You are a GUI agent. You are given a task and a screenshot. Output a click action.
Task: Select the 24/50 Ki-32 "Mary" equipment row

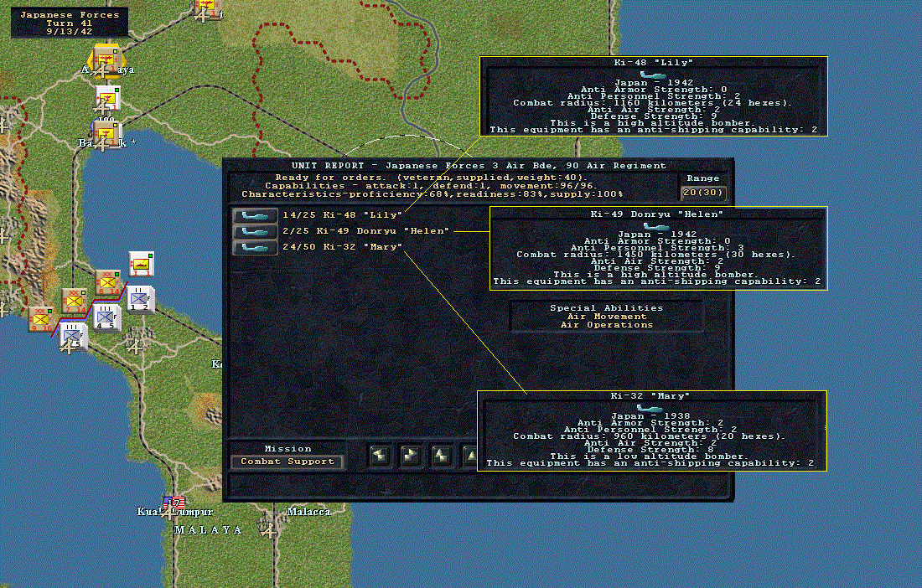[342, 247]
